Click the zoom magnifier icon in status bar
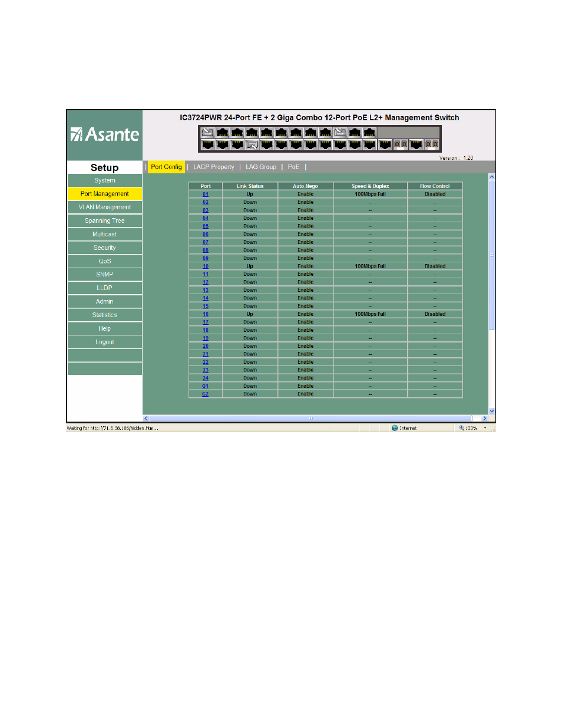The image size is (562, 728). (462, 428)
